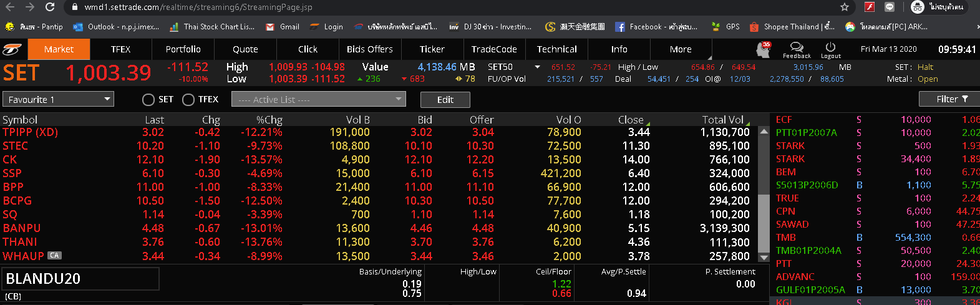Open the Shopee Thailand bookmark
The height and width of the screenshot is (305, 980).
[792, 27]
